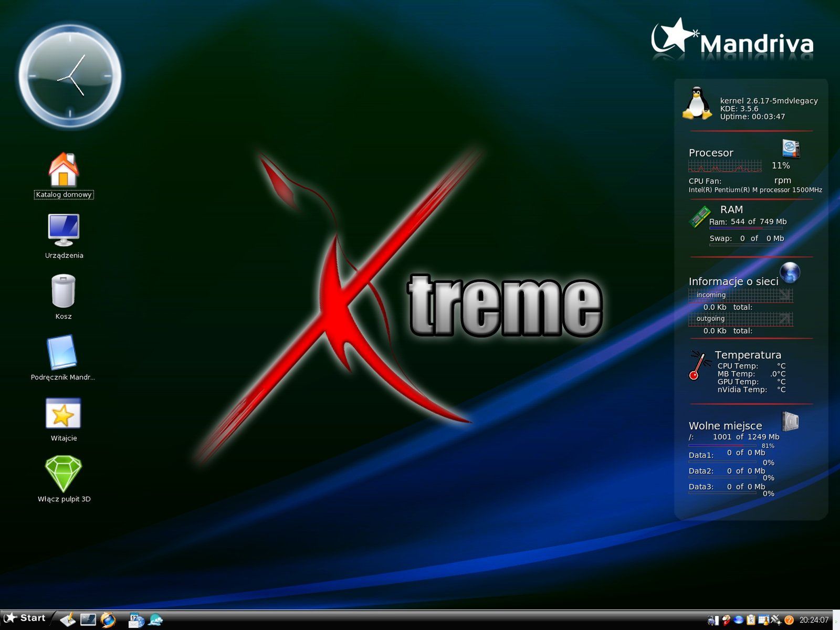Open the Podręcznik Mandr... book icon
Screen dimensions: 840x630
click(62, 352)
